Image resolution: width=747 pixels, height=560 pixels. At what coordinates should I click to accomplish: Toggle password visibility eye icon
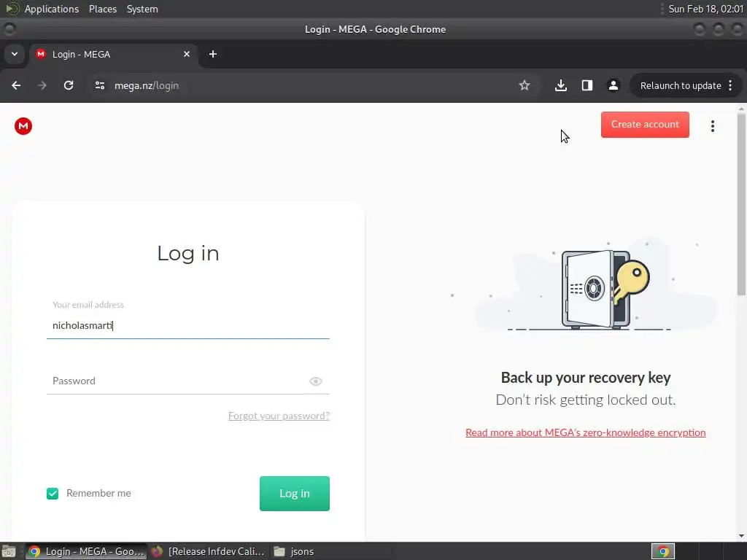click(315, 381)
